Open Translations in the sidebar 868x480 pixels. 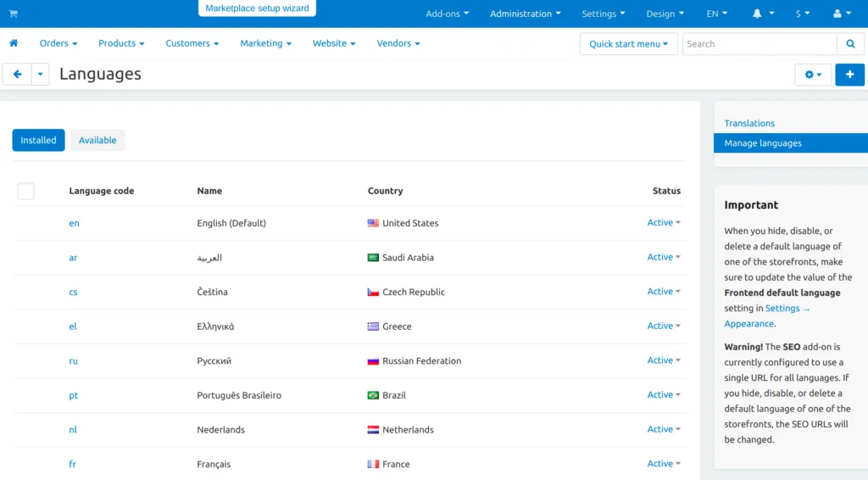749,124
